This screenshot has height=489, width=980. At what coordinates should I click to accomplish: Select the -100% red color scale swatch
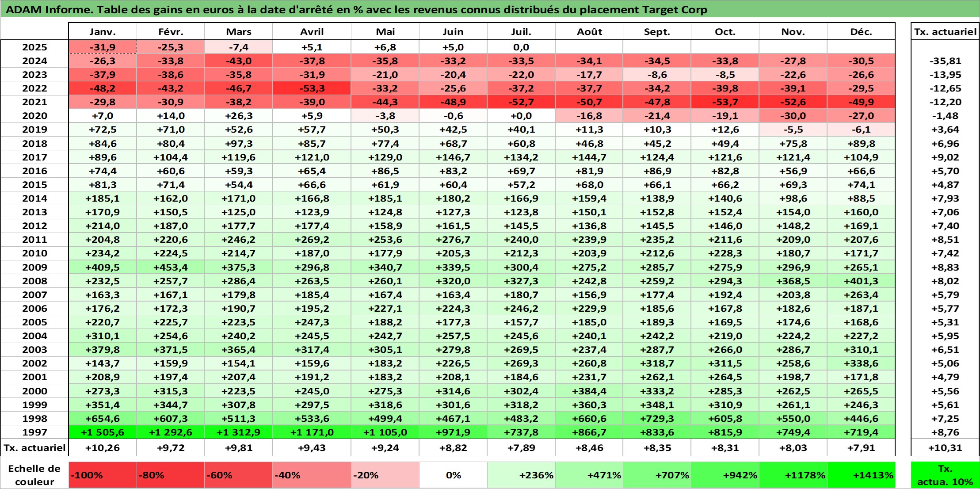(103, 475)
